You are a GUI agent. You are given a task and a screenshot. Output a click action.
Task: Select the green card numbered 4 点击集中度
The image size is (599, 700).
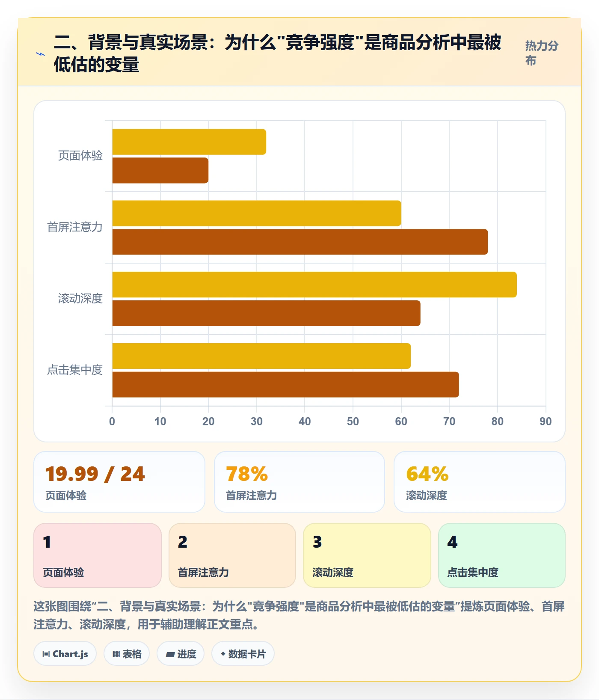502,555
